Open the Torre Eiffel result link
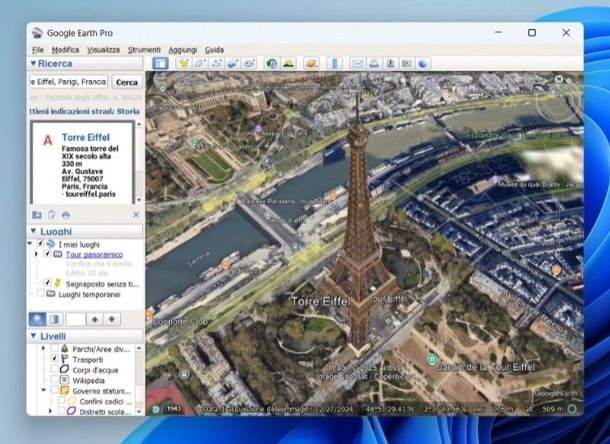The height and width of the screenshot is (444, 610). [x=86, y=137]
